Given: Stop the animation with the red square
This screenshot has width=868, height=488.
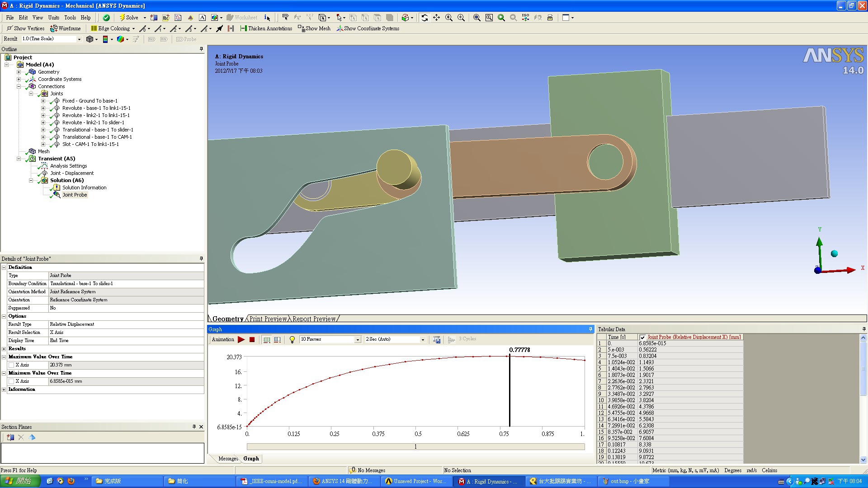Looking at the screenshot, I should (252, 339).
